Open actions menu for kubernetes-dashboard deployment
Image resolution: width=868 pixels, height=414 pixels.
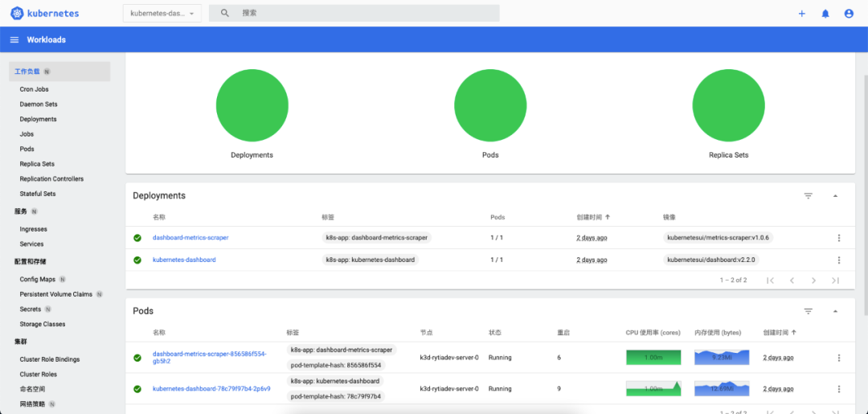[838, 260]
